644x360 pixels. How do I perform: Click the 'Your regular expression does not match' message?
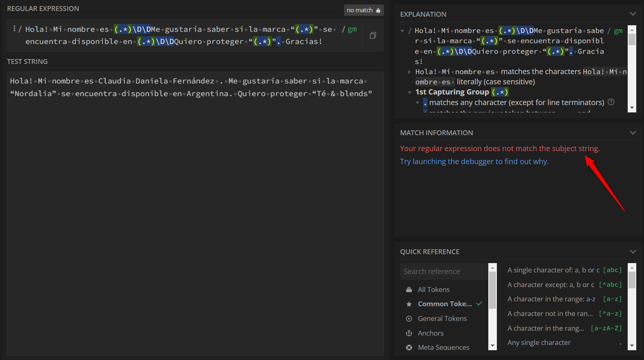click(x=500, y=149)
